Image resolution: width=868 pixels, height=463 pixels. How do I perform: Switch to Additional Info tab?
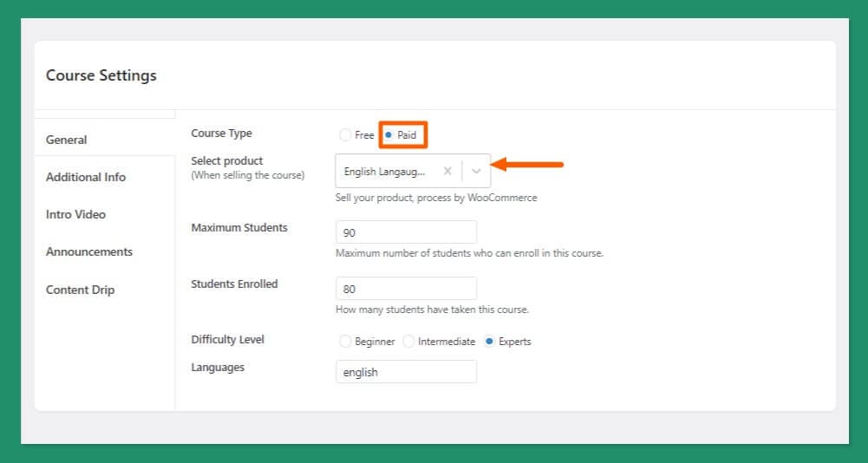point(86,177)
